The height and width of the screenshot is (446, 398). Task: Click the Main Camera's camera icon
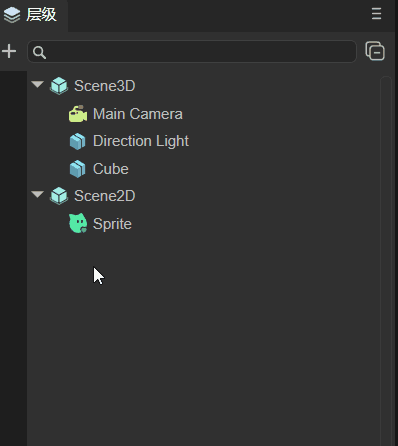pos(78,114)
